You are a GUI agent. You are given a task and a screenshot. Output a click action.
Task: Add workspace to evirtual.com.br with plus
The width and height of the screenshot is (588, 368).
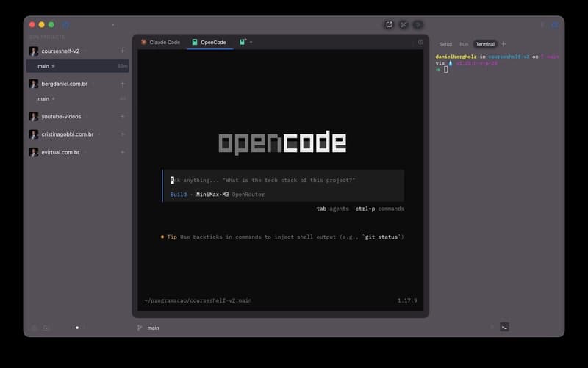click(x=122, y=152)
